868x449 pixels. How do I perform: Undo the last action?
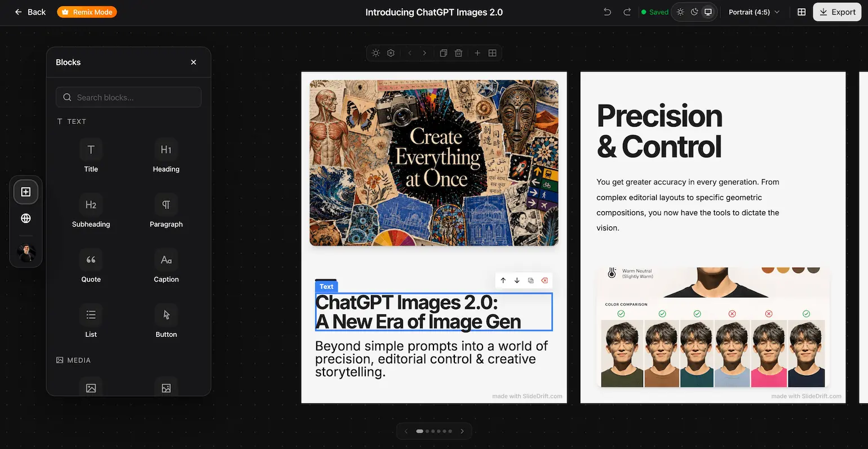point(607,12)
